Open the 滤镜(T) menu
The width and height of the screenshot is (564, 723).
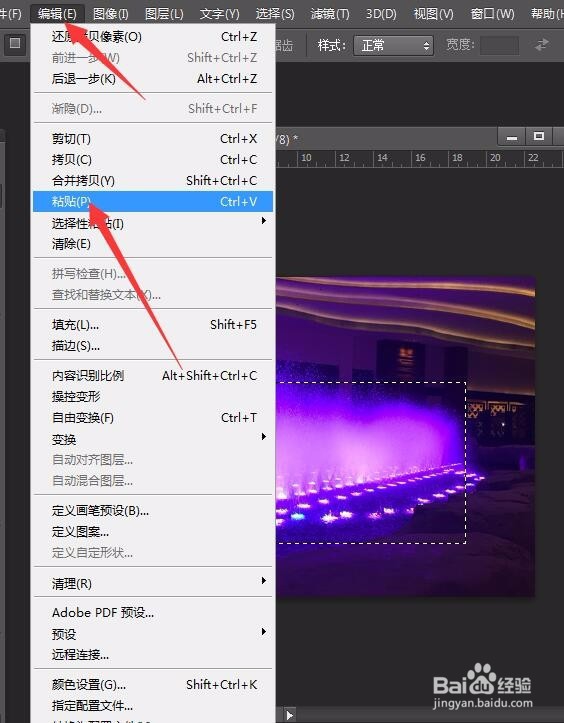[x=330, y=13]
